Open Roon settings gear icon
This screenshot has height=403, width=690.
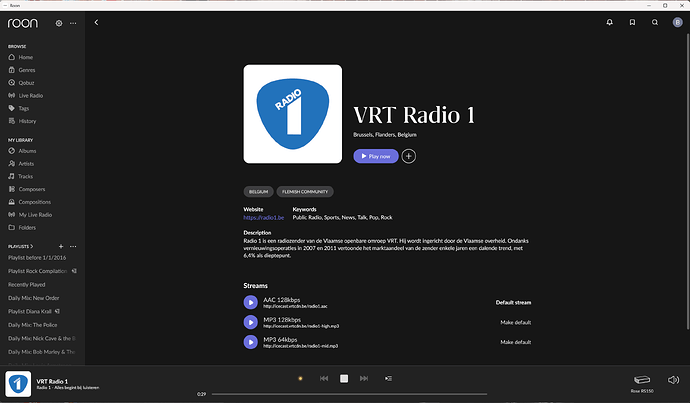59,23
